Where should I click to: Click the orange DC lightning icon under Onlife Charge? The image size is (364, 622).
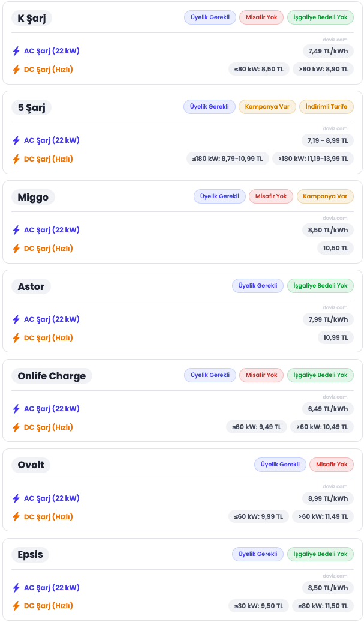pyautogui.click(x=16, y=427)
